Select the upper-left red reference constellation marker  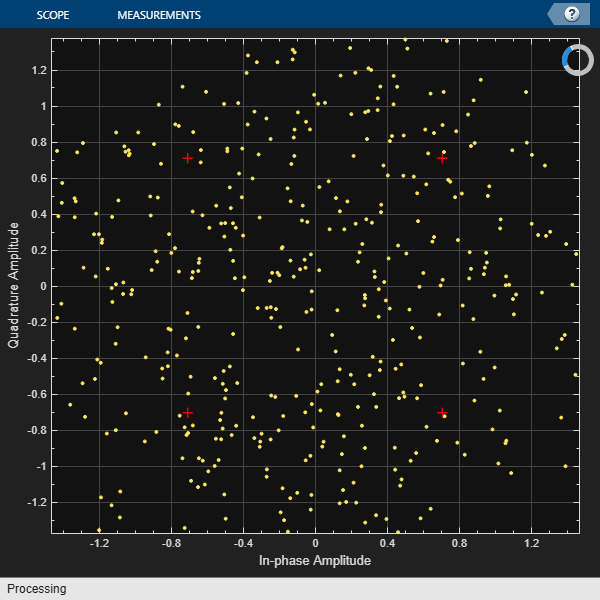pos(188,158)
